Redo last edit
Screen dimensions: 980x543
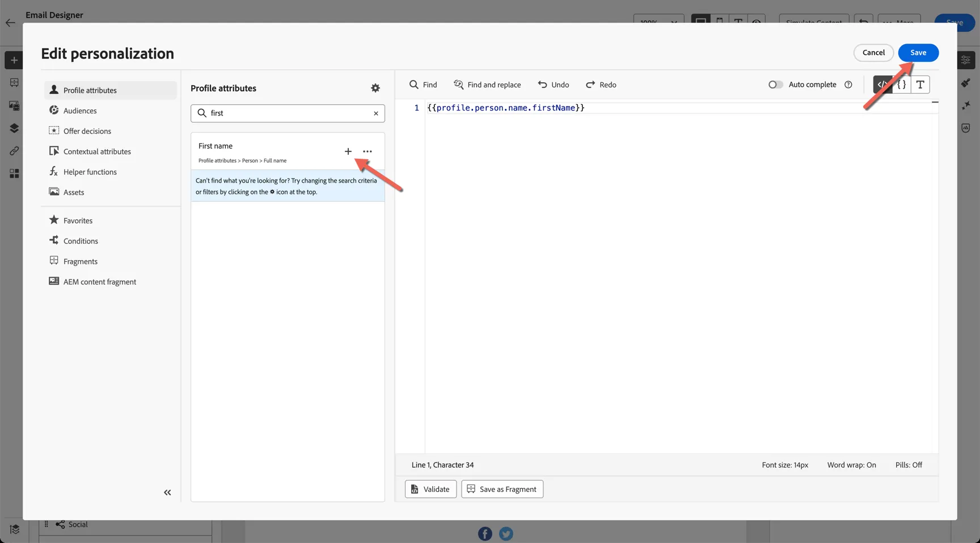click(601, 84)
